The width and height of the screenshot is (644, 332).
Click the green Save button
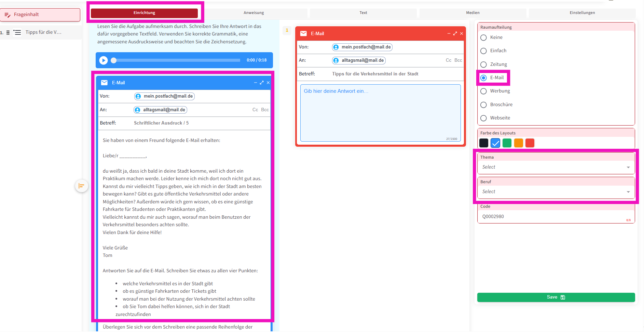(556, 297)
